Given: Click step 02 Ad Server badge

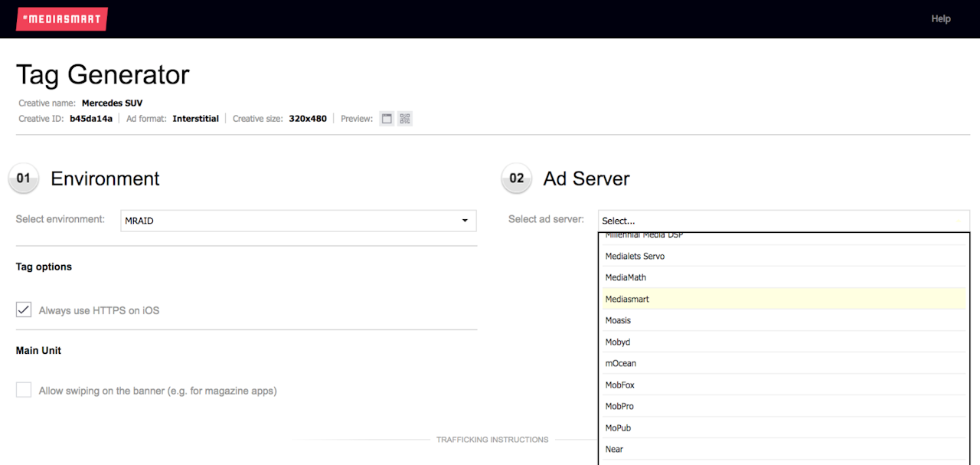Looking at the screenshot, I should point(517,178).
